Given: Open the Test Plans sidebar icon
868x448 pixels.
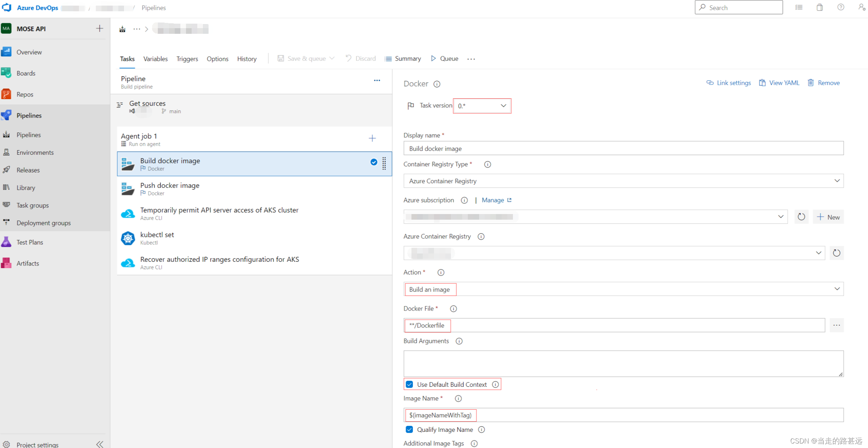Looking at the screenshot, I should click(6, 242).
